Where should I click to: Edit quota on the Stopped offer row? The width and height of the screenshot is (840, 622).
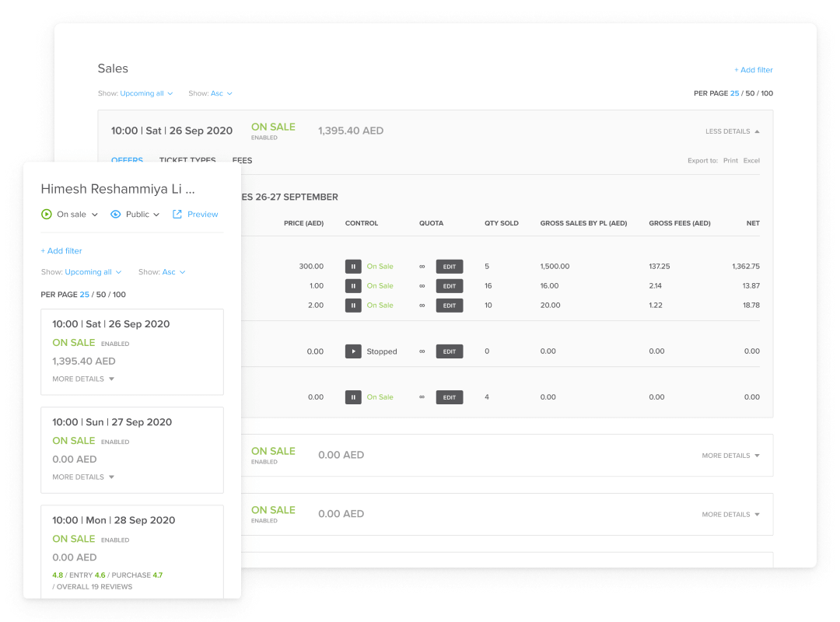tap(450, 351)
